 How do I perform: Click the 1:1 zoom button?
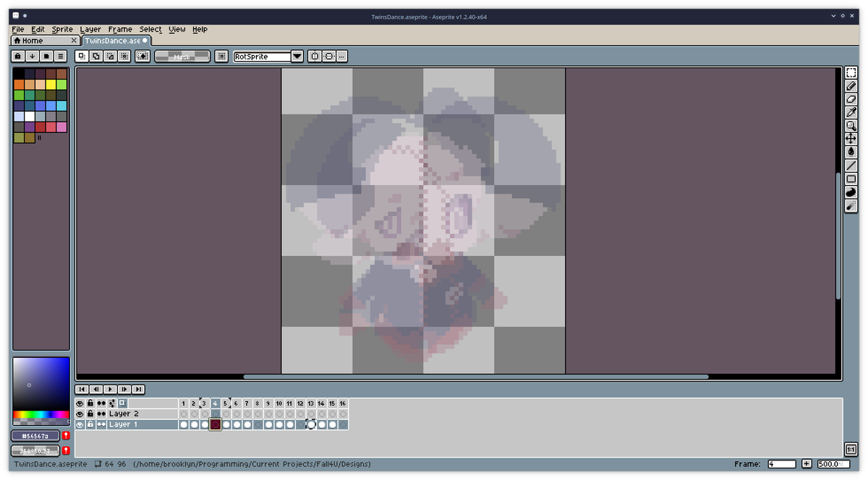point(851,449)
